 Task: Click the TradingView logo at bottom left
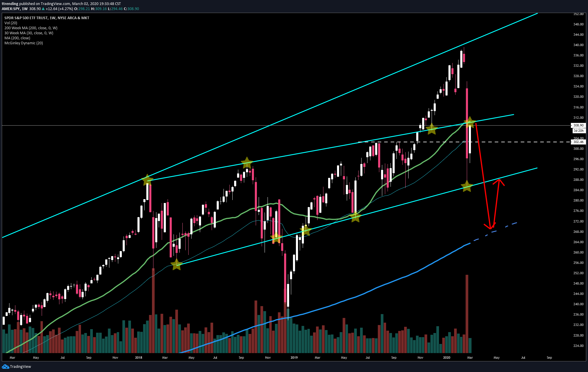coord(16,366)
